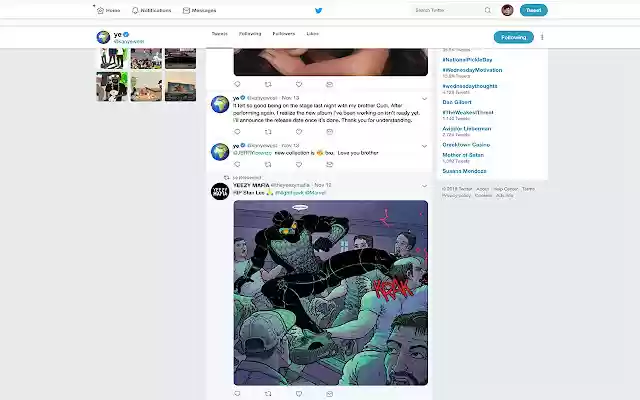Open the Help Center footer link
The image size is (640, 400).
click(505, 189)
